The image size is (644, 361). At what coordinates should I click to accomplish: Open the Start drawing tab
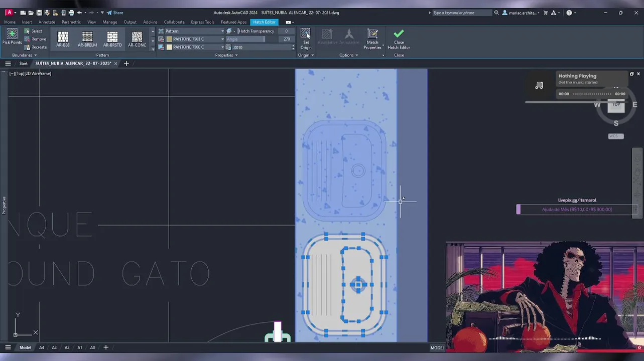[23, 64]
